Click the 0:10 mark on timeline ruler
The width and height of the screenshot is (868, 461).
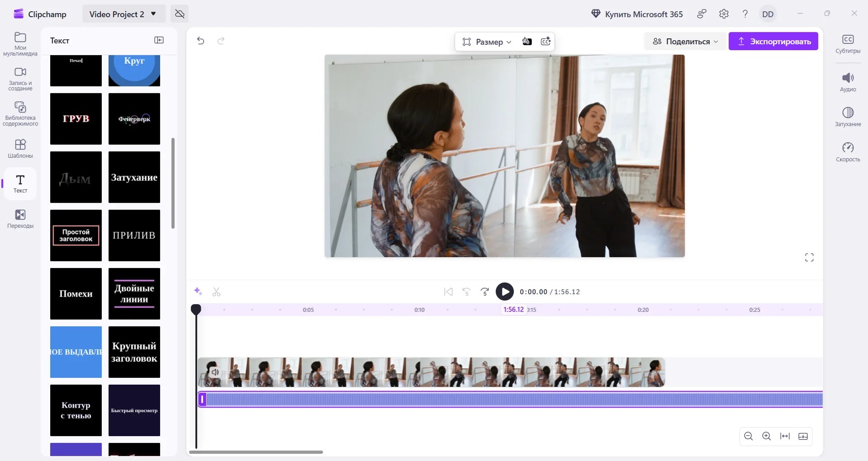419,310
